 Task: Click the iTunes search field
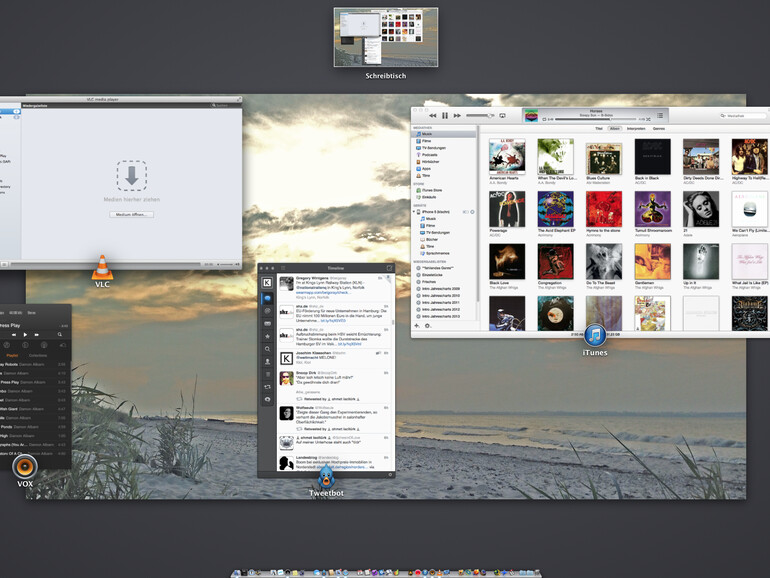(745, 116)
